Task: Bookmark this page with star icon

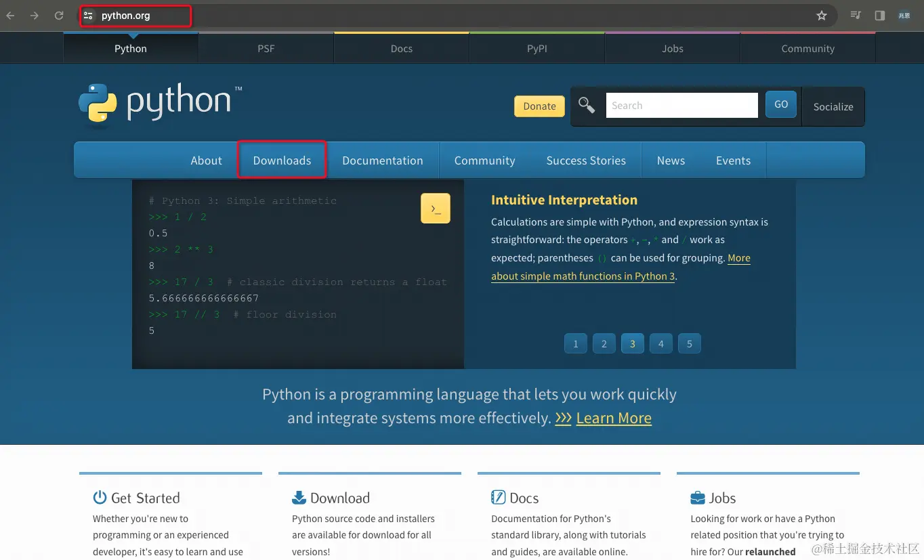Action: tap(822, 16)
